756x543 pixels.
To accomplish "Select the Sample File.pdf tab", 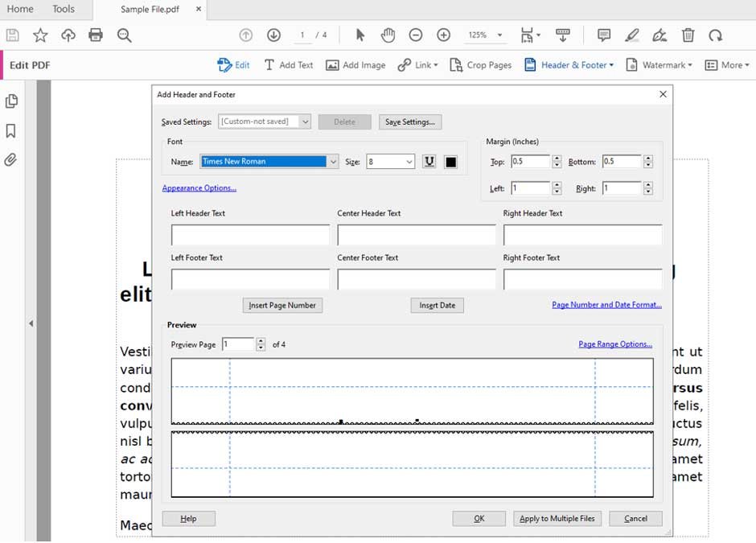I will 150,9.
